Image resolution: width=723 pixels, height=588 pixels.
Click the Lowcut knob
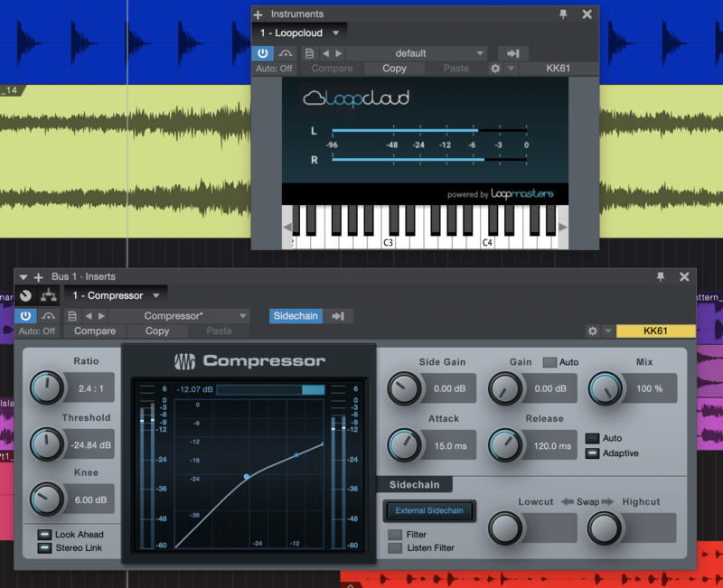click(x=505, y=528)
